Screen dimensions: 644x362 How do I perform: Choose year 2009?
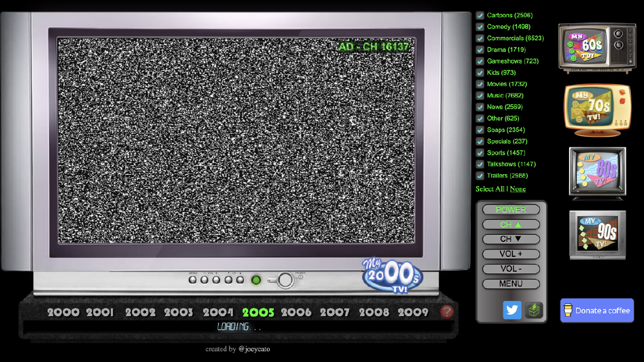413,312
